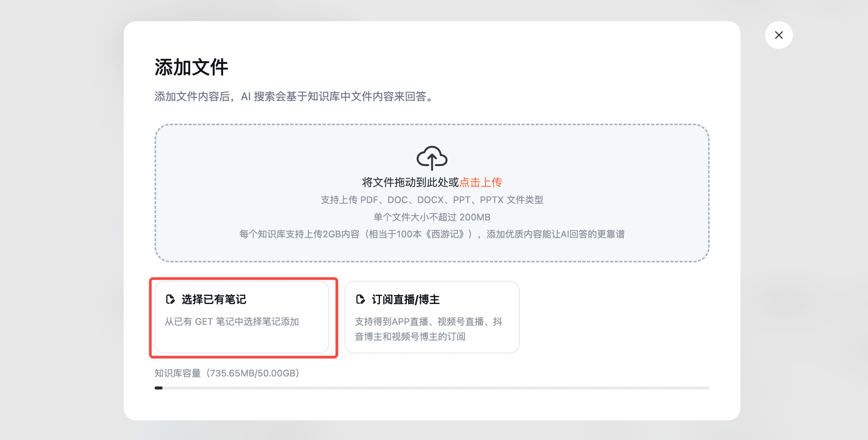Click the supported file types line
The height and width of the screenshot is (440, 868).
point(432,200)
